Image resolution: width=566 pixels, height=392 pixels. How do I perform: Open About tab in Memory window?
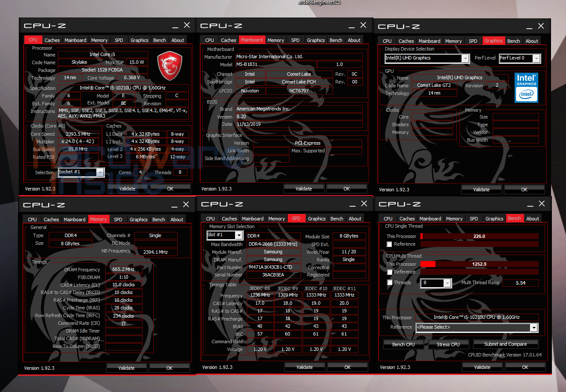click(x=177, y=220)
